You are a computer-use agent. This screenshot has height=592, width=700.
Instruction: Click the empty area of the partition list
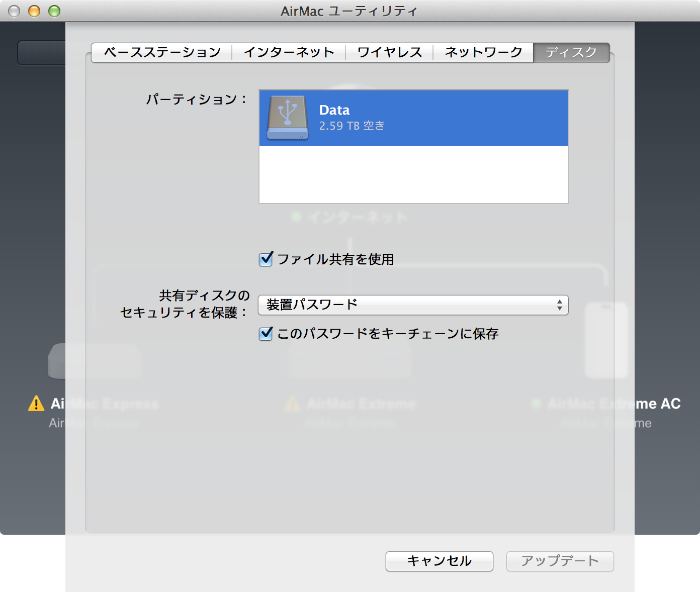[414, 174]
